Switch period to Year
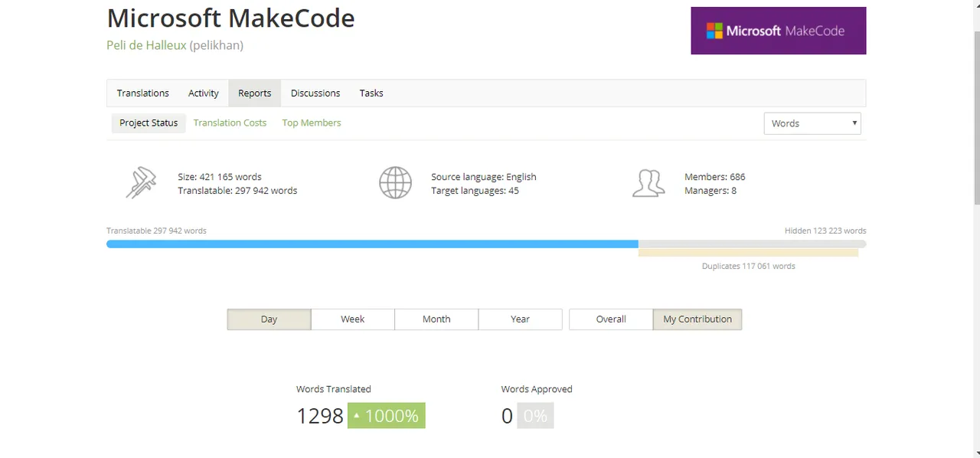This screenshot has width=980, height=458. click(x=521, y=319)
